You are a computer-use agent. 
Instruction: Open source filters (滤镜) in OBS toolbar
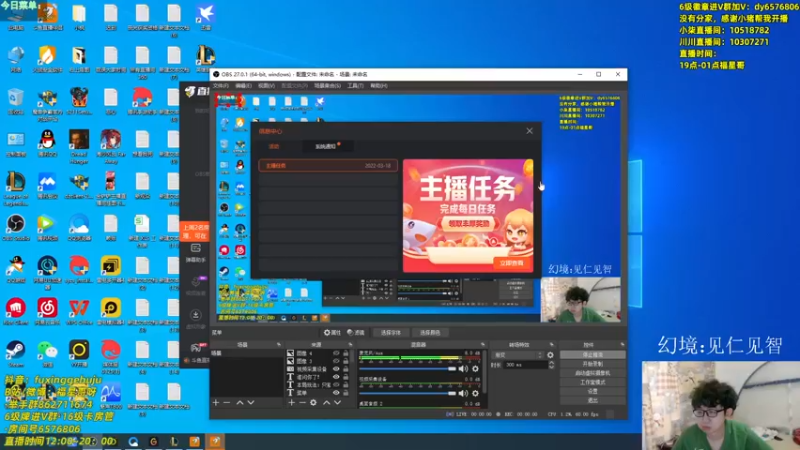pyautogui.click(x=356, y=333)
